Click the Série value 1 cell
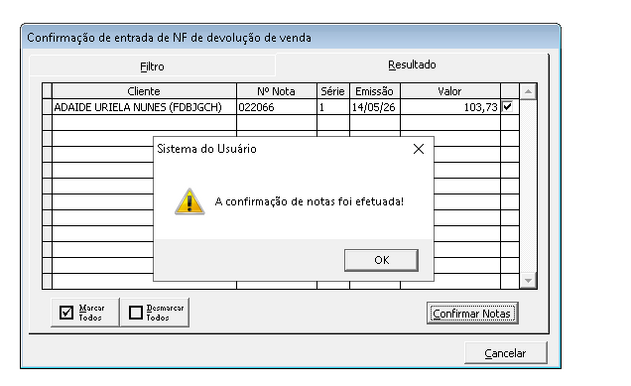Screen dimensions: 631x386 [x=333, y=107]
